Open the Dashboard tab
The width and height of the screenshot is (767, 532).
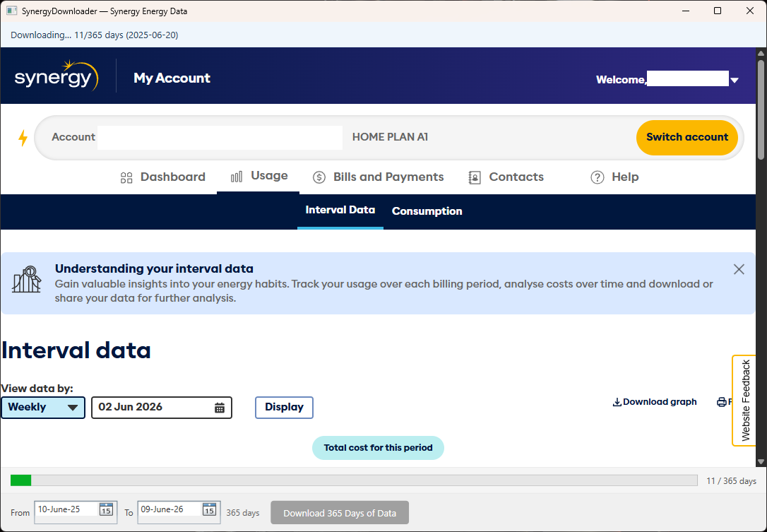point(162,177)
